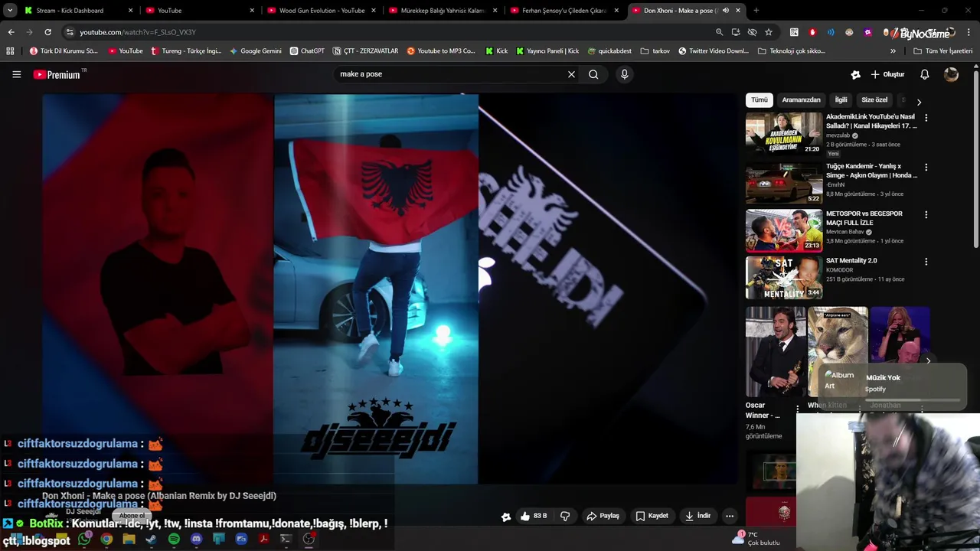
Task: Open Google Gemini bookmark
Action: coord(256,51)
